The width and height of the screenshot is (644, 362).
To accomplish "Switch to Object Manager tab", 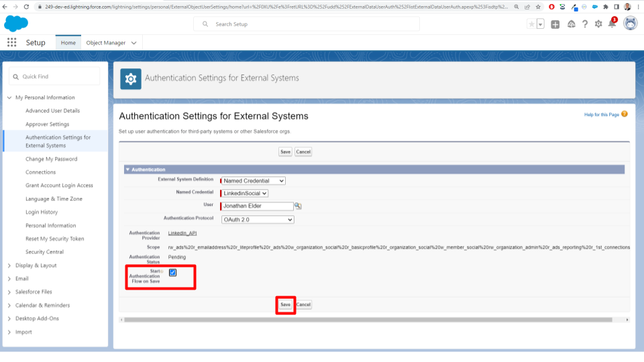I will [x=106, y=43].
